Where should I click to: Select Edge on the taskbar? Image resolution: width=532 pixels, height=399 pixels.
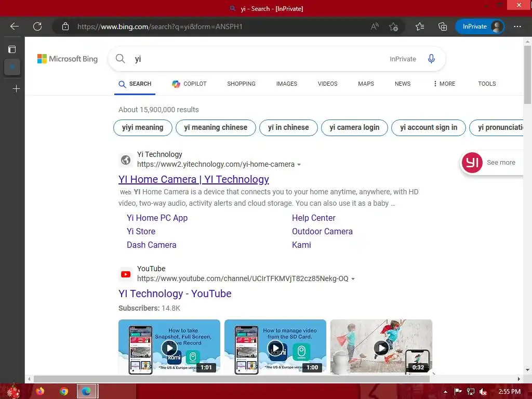point(87,392)
